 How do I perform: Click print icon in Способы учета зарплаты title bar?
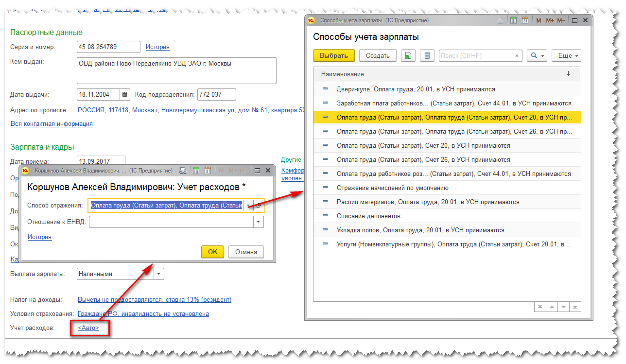[x=501, y=20]
